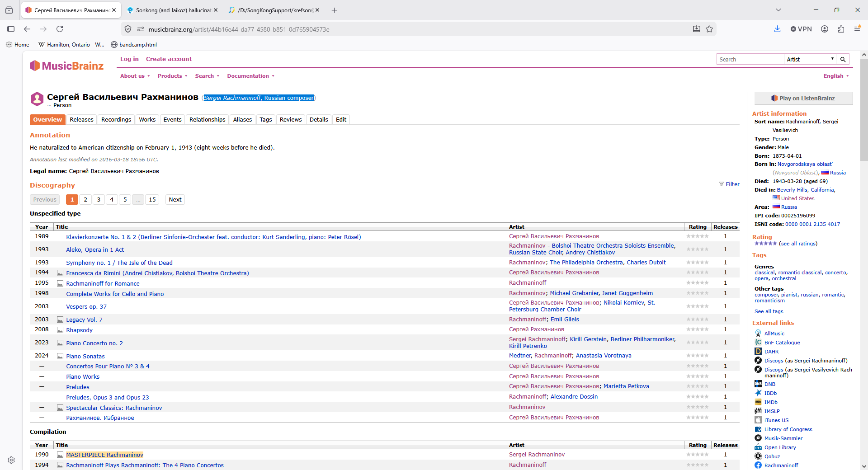868x470 pixels.
Task: Expand the Search menu
Action: (x=207, y=76)
